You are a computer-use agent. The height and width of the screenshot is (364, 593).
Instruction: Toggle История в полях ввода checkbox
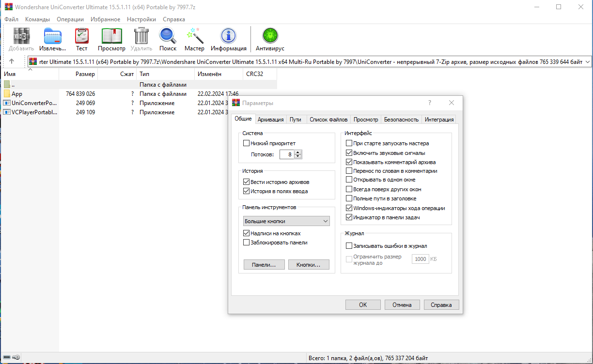point(246,191)
